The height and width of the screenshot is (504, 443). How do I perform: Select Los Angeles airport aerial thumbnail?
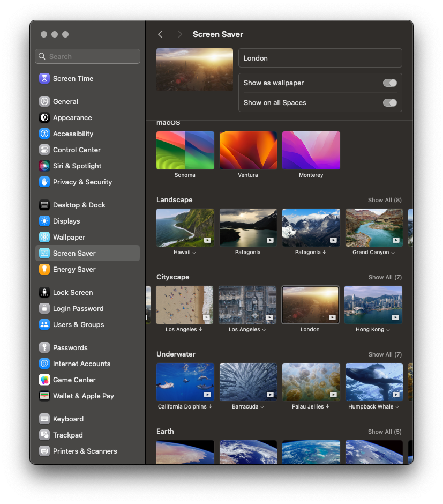coord(247,305)
